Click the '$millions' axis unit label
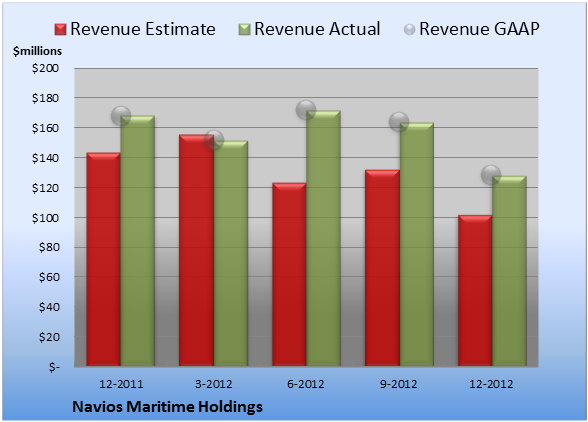 click(x=37, y=51)
